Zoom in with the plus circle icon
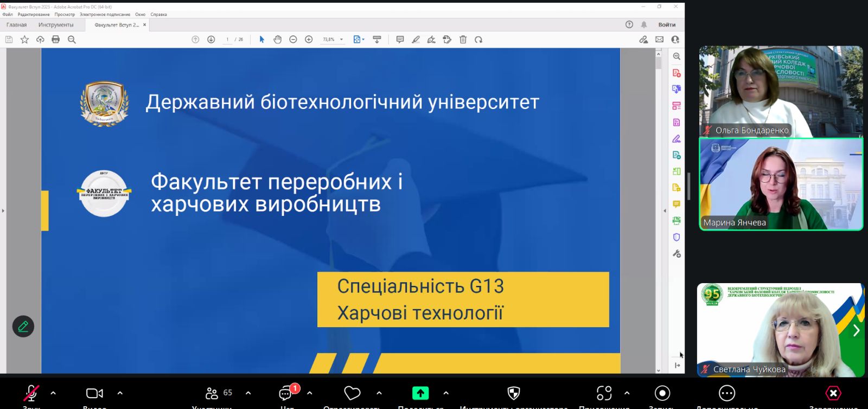Image resolution: width=868 pixels, height=409 pixels. point(309,40)
